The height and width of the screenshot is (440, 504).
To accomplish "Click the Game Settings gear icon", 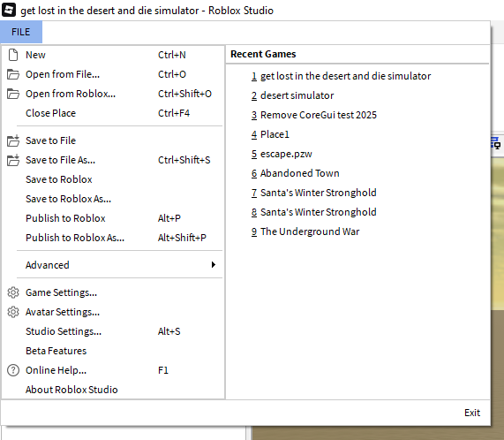I will point(13,292).
